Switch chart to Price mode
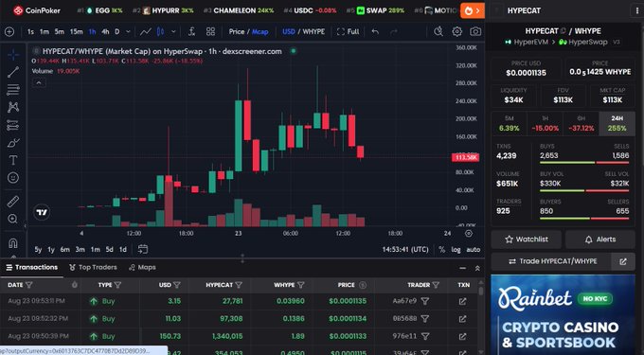644x355 pixels. coord(237,31)
